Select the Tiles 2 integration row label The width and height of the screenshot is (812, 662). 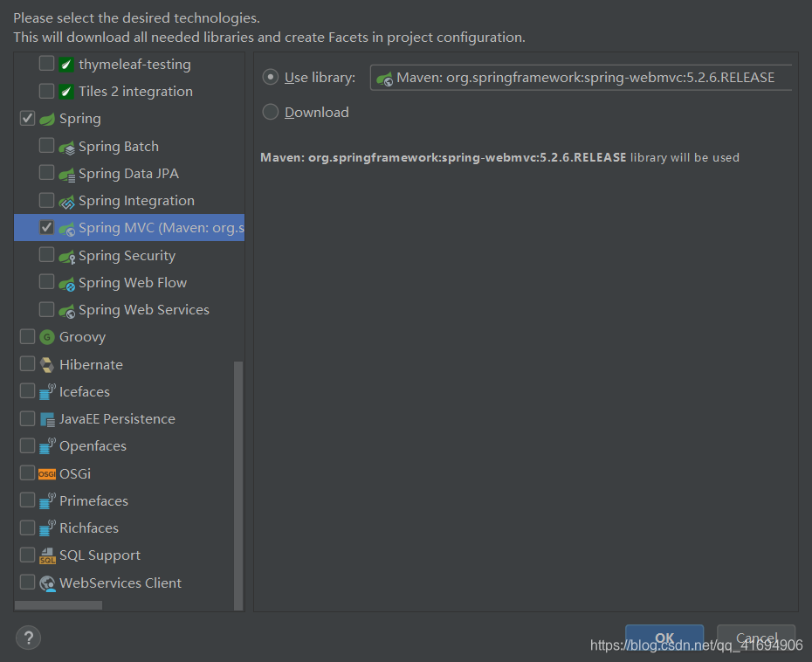coord(135,92)
